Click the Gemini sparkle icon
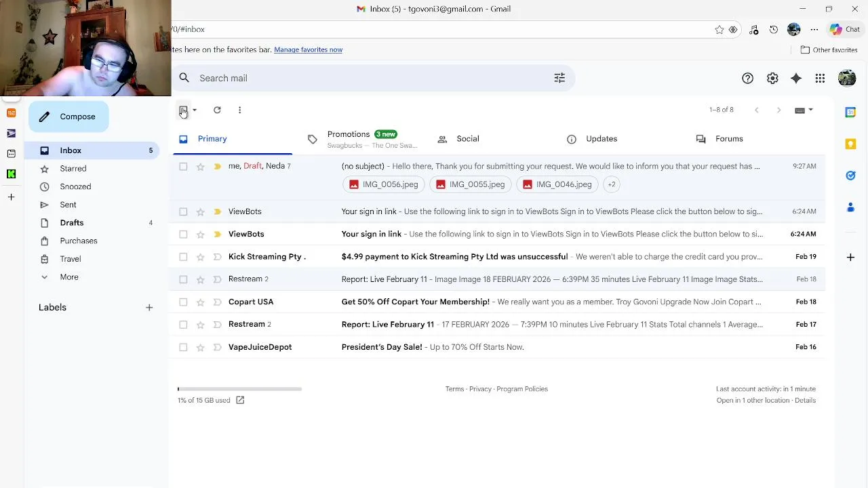This screenshot has height=488, width=868. [796, 79]
